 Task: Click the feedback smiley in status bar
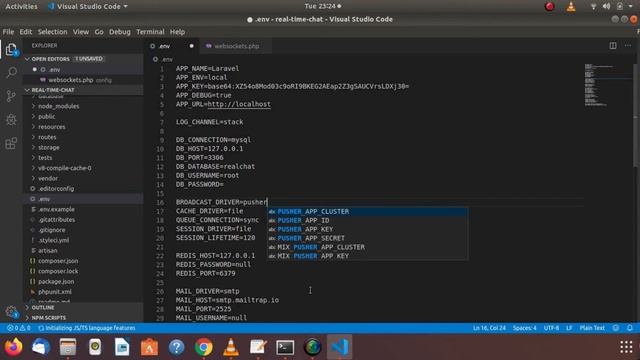616,328
